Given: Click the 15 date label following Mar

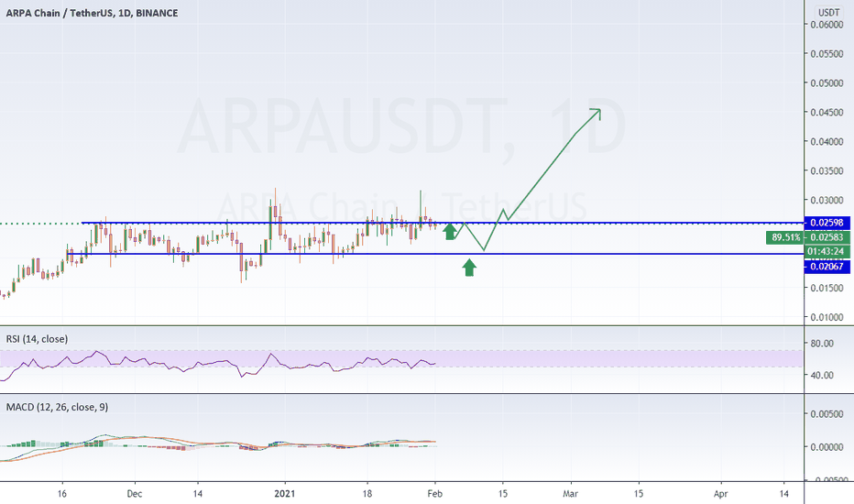Looking at the screenshot, I should click(x=639, y=494).
